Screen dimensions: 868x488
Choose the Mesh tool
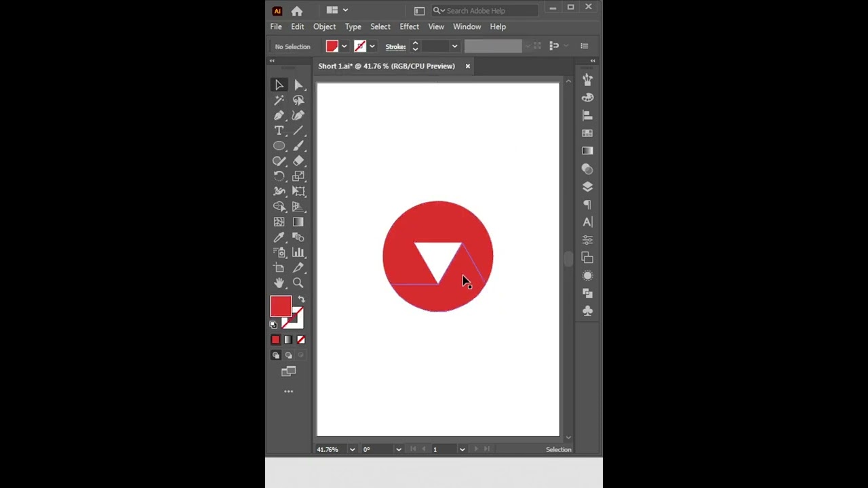click(279, 222)
